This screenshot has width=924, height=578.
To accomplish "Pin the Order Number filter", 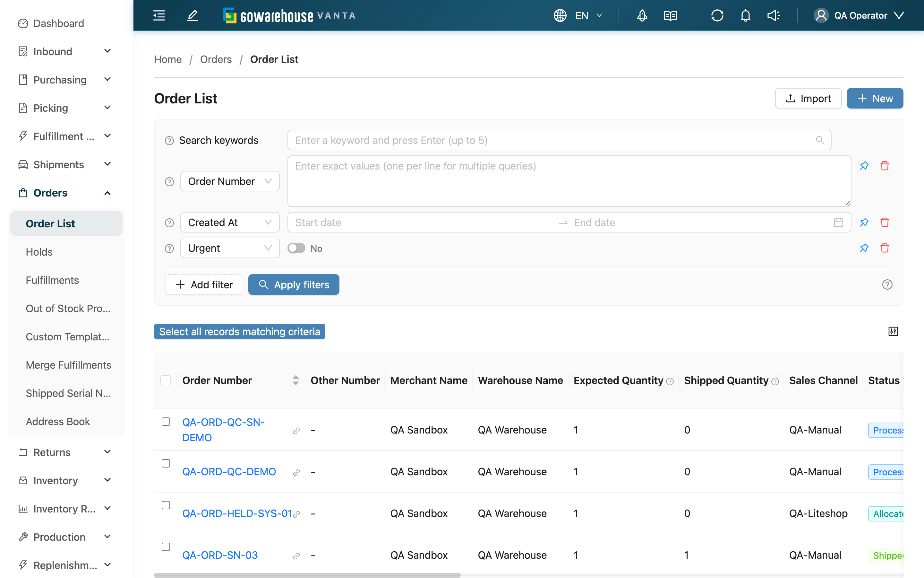I will (864, 166).
